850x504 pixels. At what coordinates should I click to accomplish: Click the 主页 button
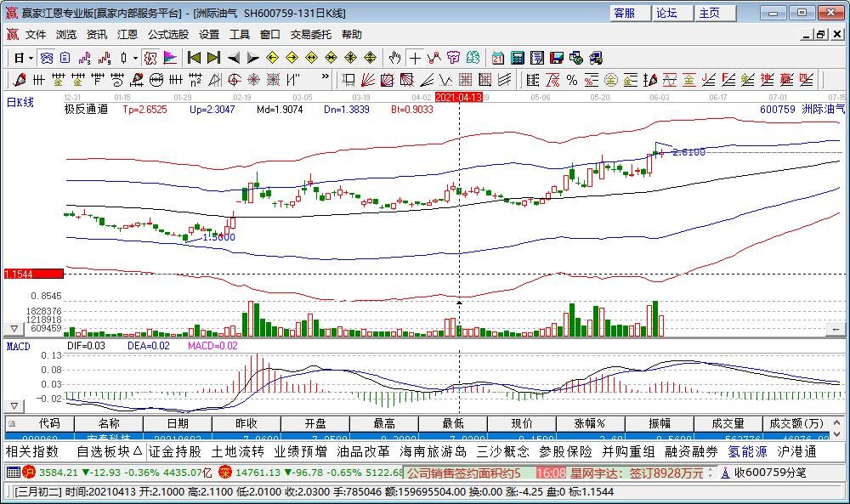tap(715, 13)
